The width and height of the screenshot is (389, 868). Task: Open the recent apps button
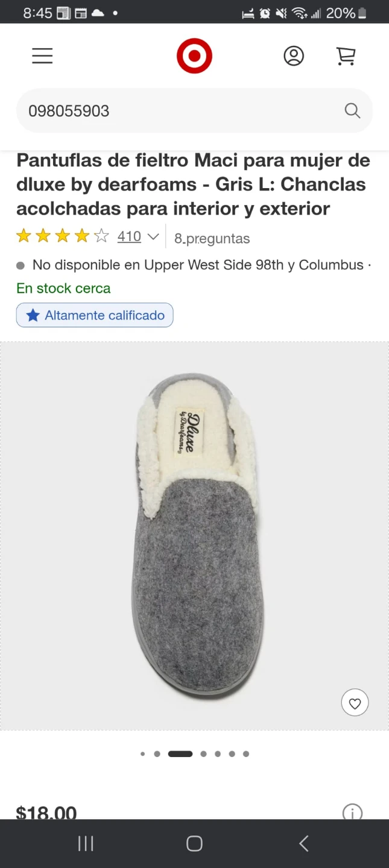coord(86,843)
